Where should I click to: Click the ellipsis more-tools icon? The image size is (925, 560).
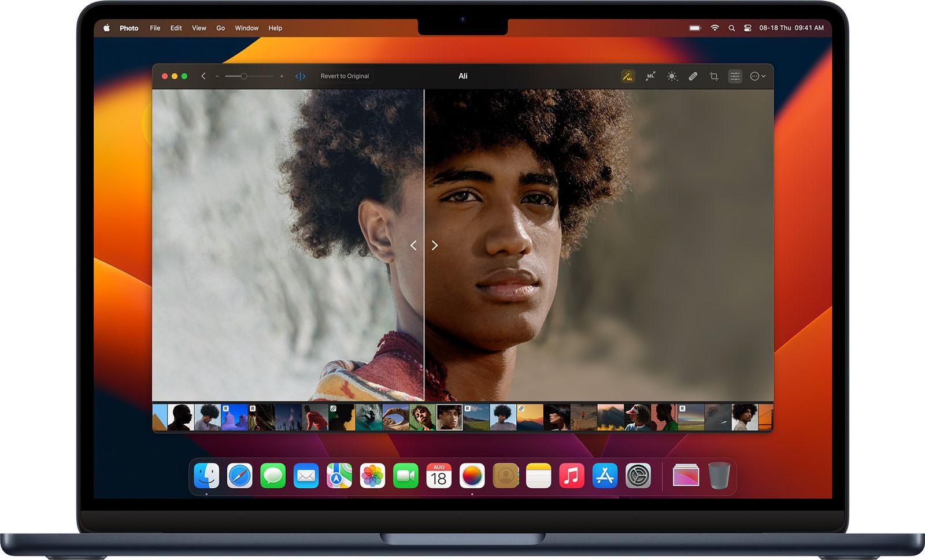coord(756,76)
